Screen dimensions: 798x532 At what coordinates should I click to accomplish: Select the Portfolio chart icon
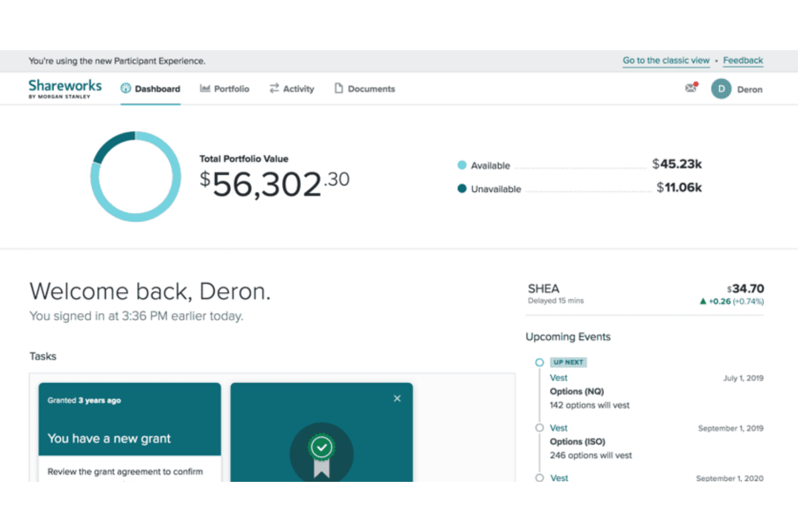click(x=205, y=88)
